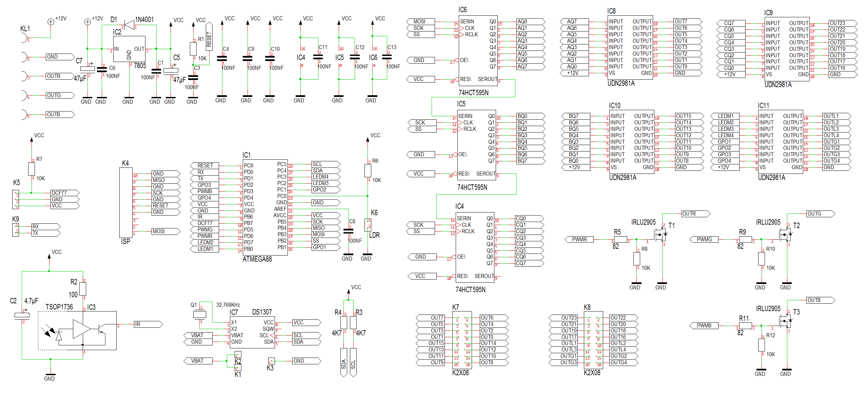This screenshot has height=404, width=868.
Task: Select the IC8 UDN2981A driver block
Action: (630, 47)
